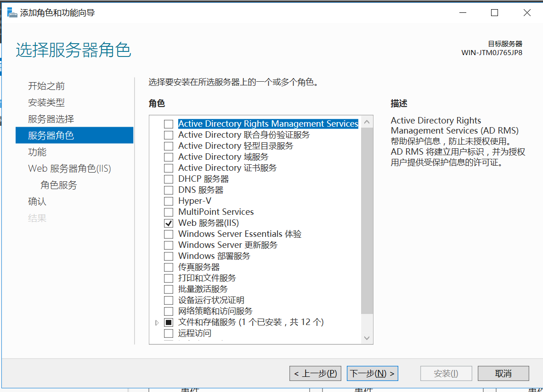The height and width of the screenshot is (392, 543).
Task: Open the 安装类型 wizard step
Action: [x=46, y=102]
